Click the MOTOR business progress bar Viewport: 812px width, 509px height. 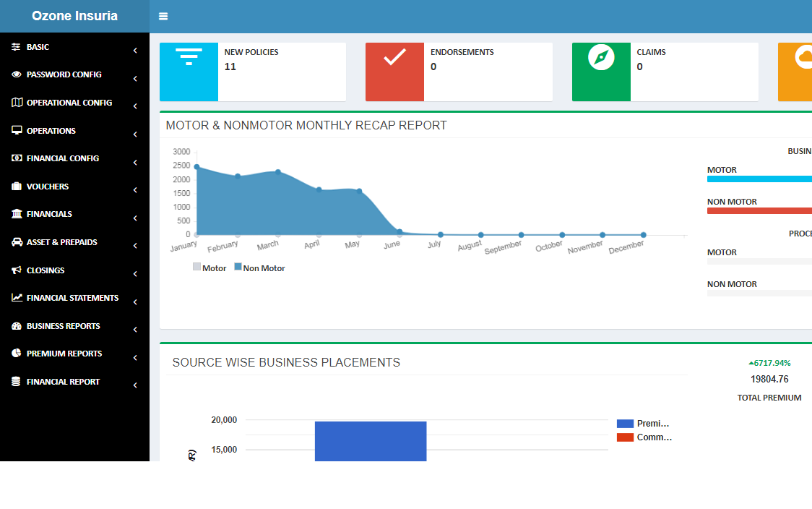tap(759, 177)
